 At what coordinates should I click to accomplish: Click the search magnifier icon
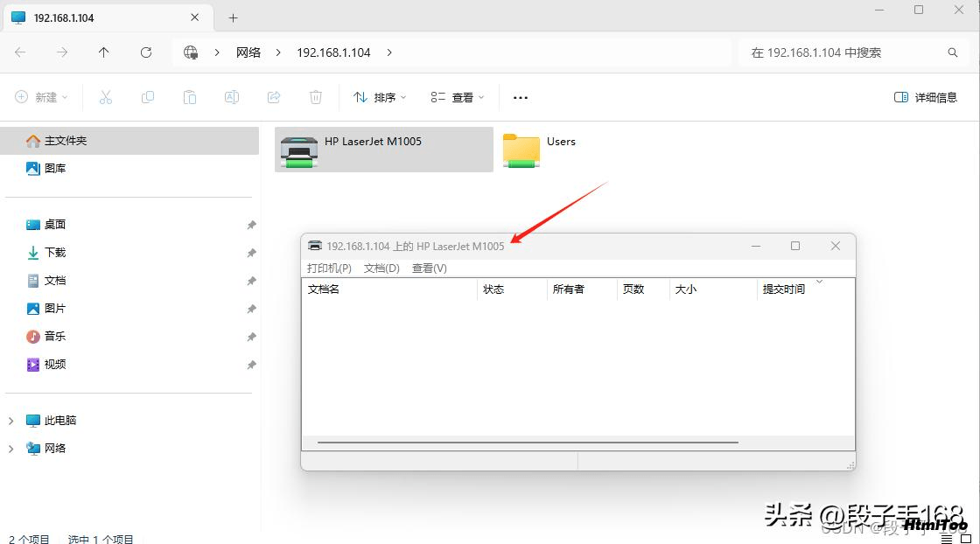click(953, 52)
